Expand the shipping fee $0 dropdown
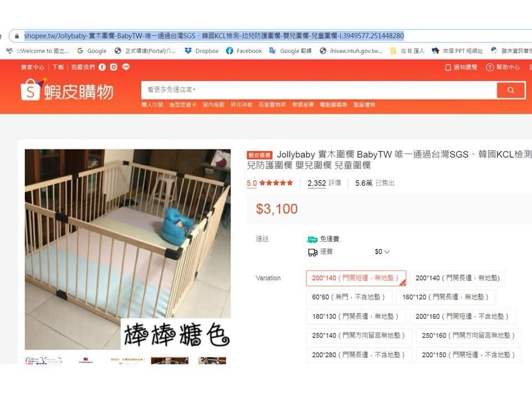This screenshot has width=532, height=398. (382, 252)
